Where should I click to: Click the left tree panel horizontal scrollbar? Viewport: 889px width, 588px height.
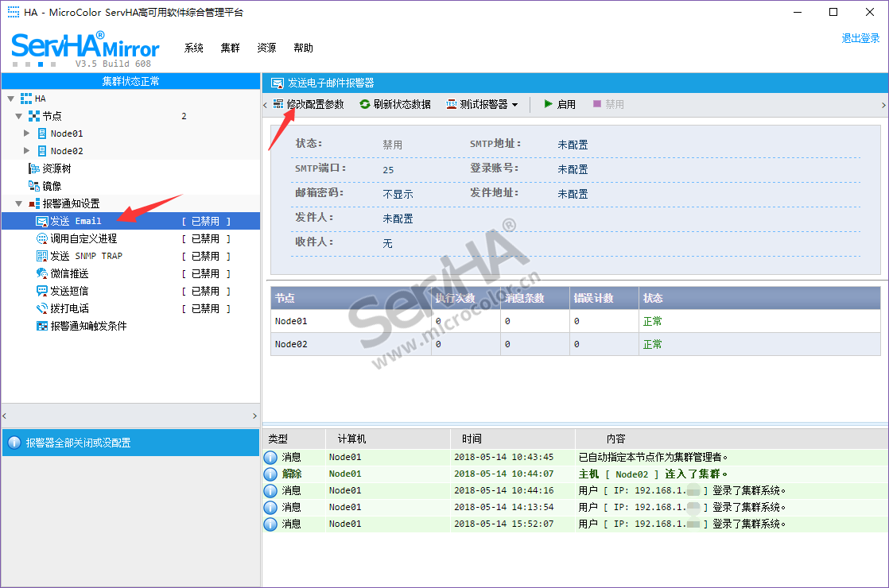(x=130, y=416)
